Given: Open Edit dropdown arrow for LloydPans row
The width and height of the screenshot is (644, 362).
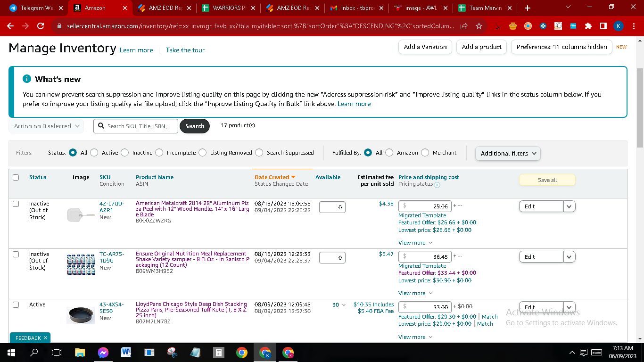Looking at the screenshot, I should click(x=569, y=307).
